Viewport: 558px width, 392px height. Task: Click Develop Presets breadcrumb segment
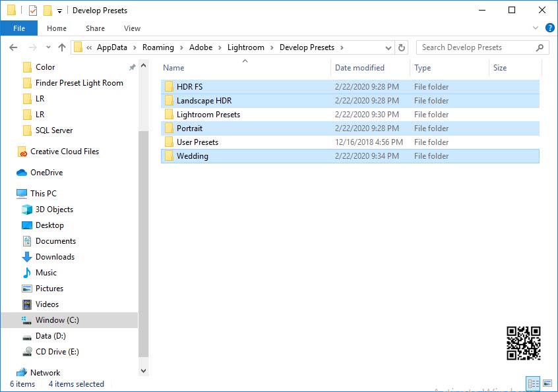307,47
